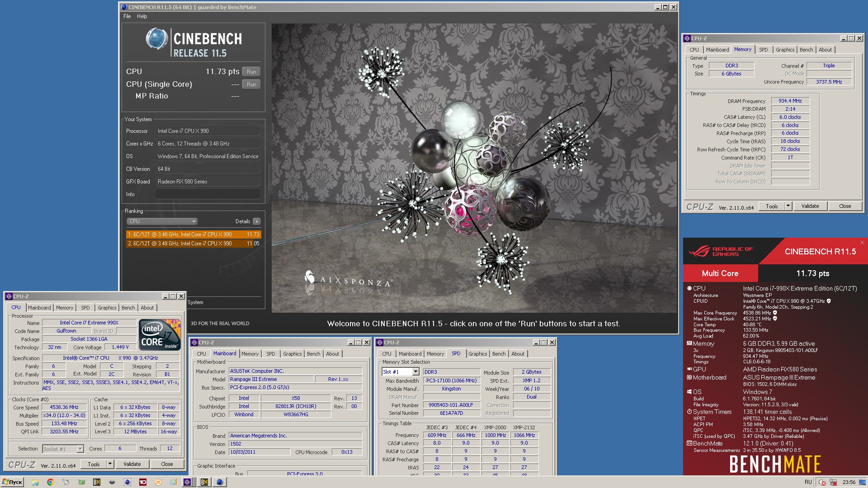Click the Cinebench panel splitter grip

click(x=269, y=177)
